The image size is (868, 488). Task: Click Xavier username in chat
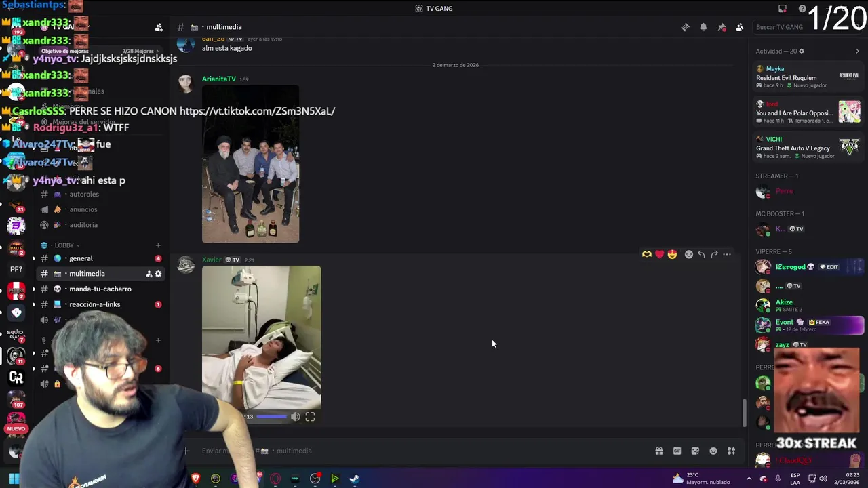coord(212,260)
